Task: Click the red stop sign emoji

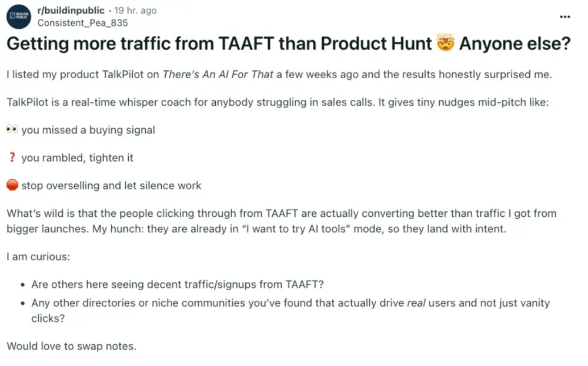Action: point(12,186)
